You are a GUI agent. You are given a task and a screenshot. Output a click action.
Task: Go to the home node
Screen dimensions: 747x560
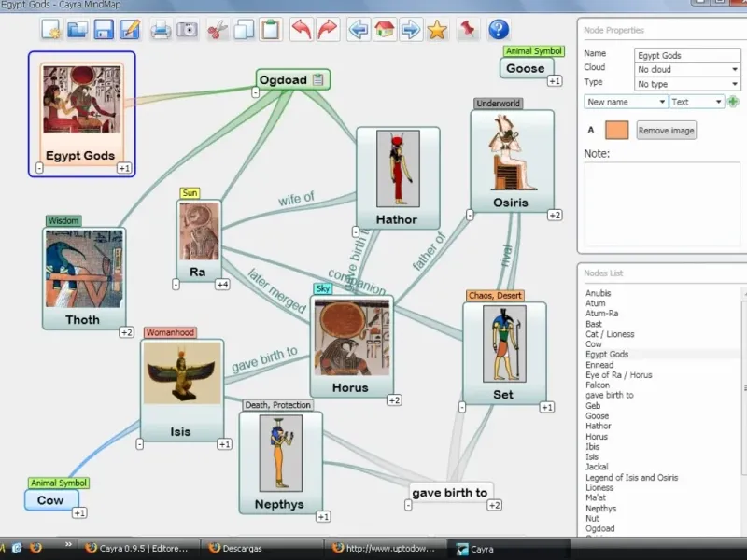385,30
